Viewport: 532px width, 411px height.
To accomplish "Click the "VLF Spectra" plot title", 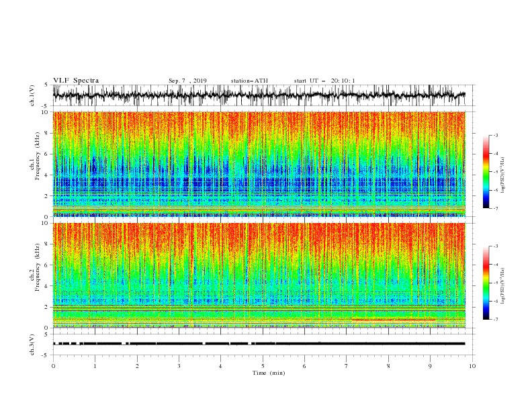I will (x=76, y=81).
